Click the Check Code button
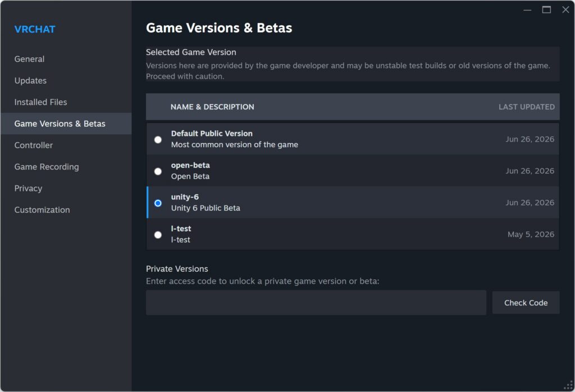This screenshot has width=575, height=392. coord(526,303)
